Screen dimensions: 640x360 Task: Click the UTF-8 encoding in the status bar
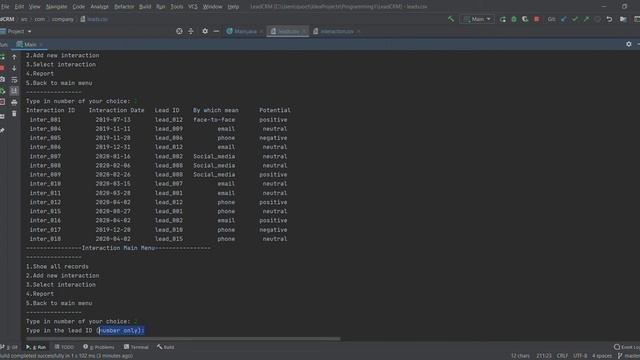[x=580, y=356]
